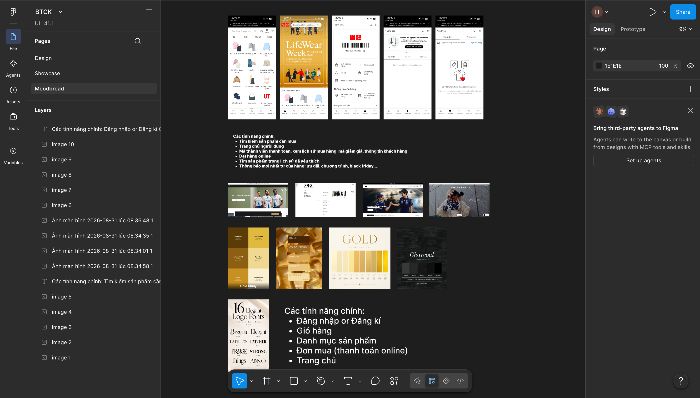
Task: Select the Comment tool
Action: [x=375, y=381]
